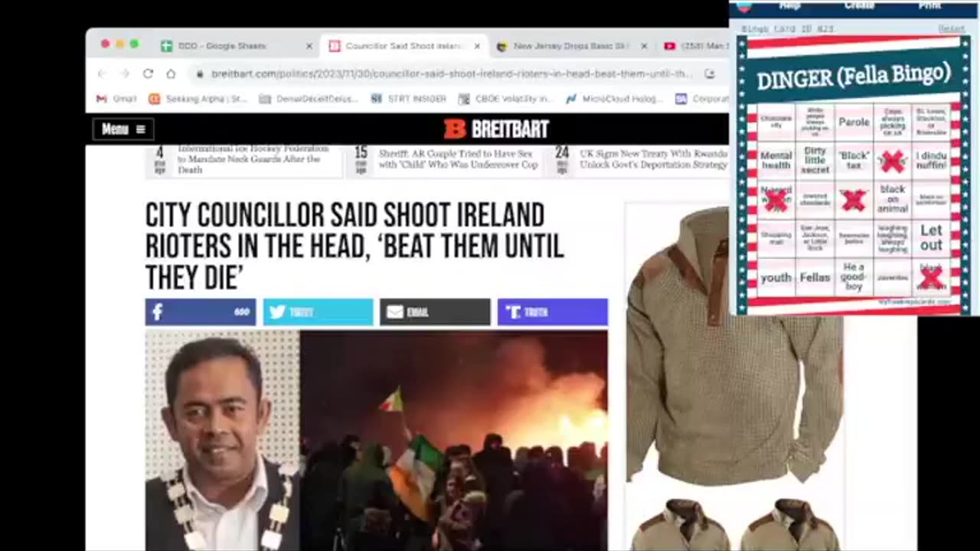
Task: Click the councillor portrait photo
Action: [x=222, y=440]
